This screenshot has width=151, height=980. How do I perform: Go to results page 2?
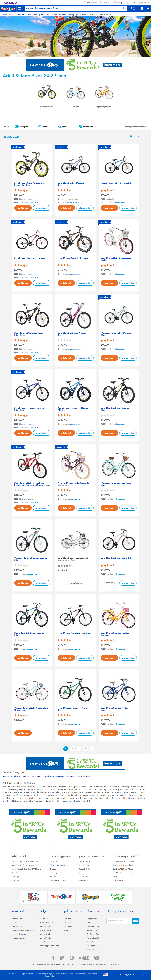[72, 749]
